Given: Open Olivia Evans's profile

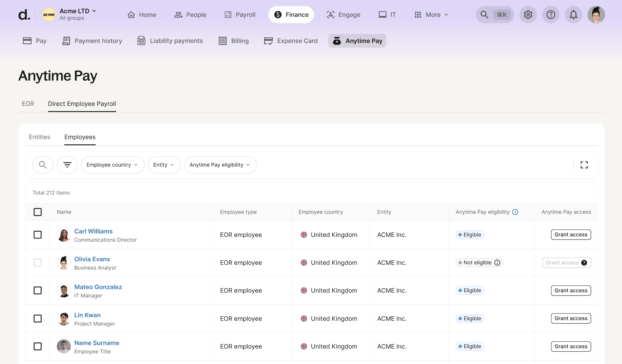Looking at the screenshot, I should (x=92, y=259).
